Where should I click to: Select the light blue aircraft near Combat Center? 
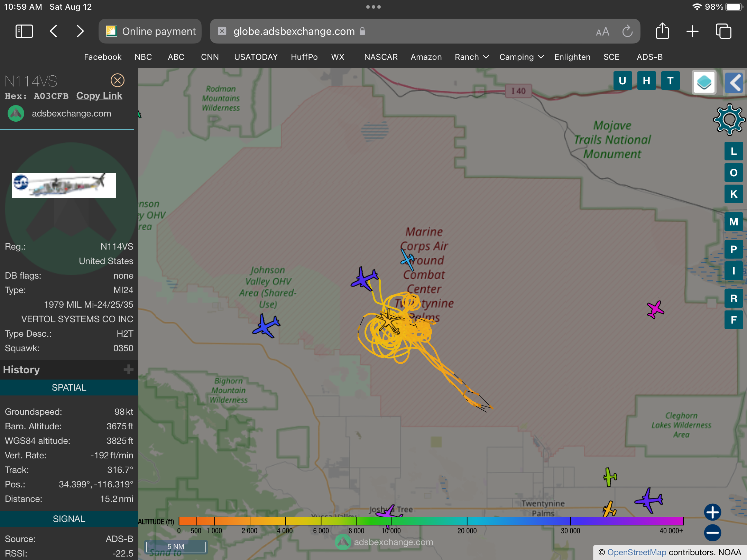(407, 259)
